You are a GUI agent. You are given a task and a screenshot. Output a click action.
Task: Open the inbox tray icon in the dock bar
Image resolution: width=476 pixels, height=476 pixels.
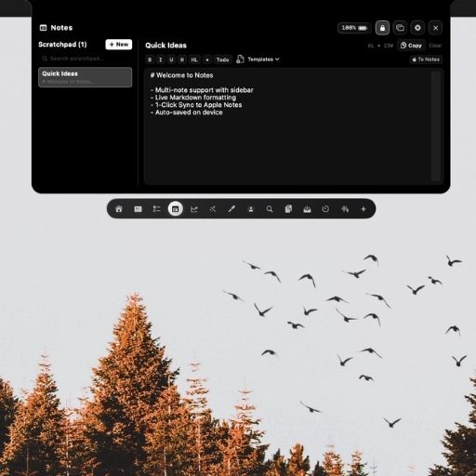coord(307,209)
